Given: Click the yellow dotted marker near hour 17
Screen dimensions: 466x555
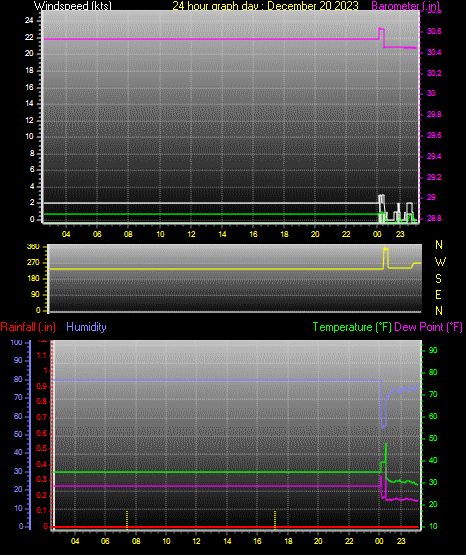Looking at the screenshot, I should pos(275,520).
